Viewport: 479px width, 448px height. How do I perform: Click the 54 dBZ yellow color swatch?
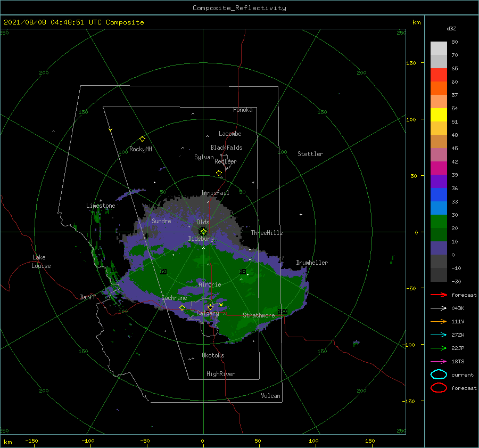(439, 115)
